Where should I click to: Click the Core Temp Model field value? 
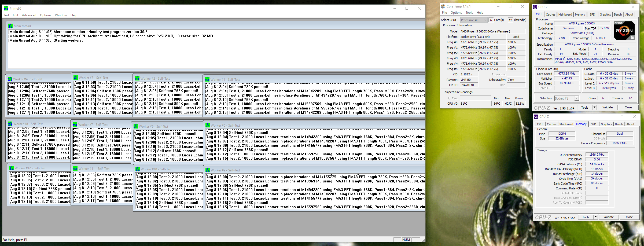coord(492,31)
